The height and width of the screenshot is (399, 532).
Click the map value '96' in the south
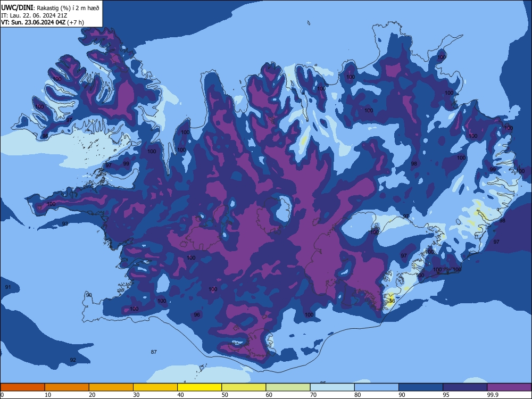[x=197, y=314]
